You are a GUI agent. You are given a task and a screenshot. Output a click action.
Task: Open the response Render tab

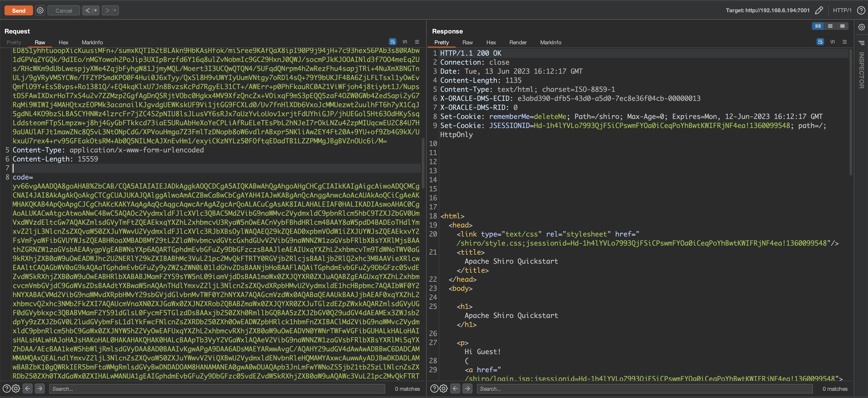click(518, 43)
